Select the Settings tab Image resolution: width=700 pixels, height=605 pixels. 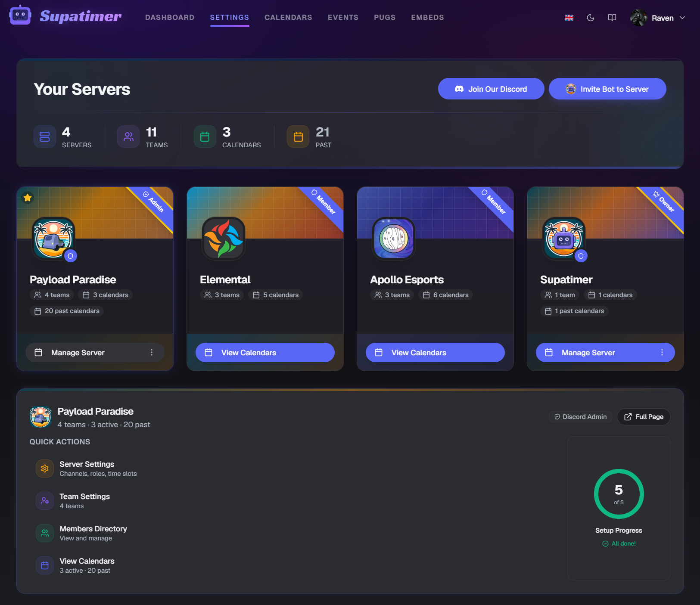point(230,17)
